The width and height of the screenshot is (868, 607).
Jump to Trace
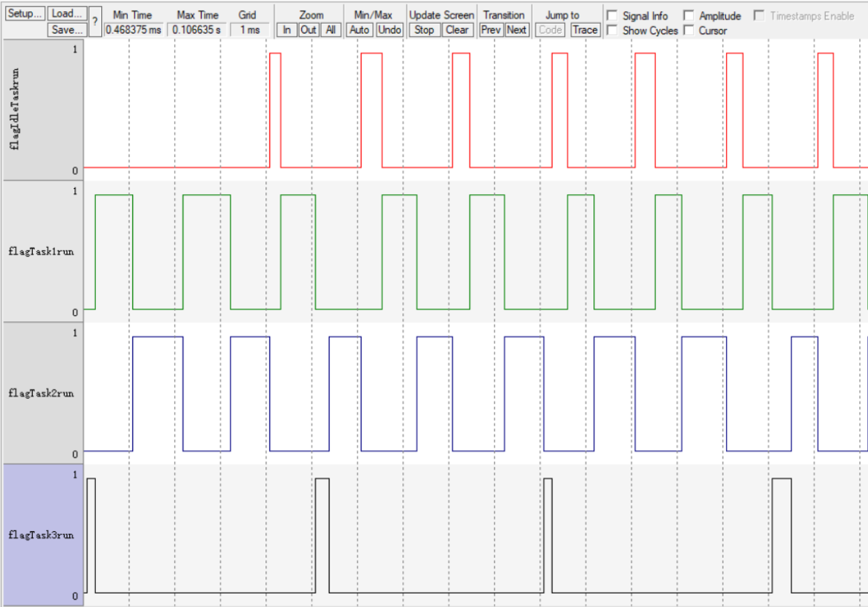pyautogui.click(x=585, y=30)
